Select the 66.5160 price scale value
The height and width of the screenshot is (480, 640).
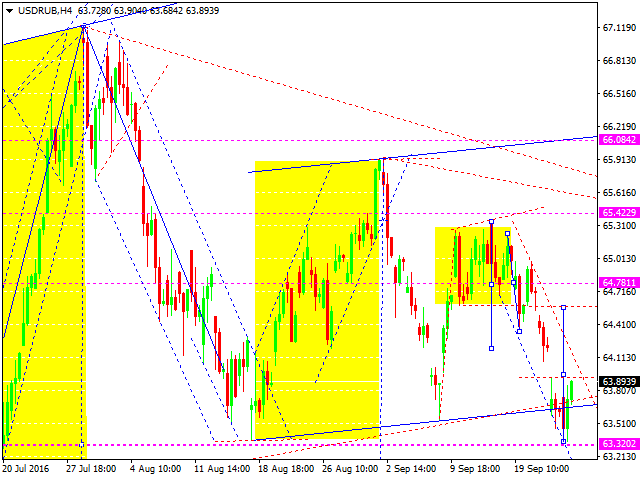[620, 94]
